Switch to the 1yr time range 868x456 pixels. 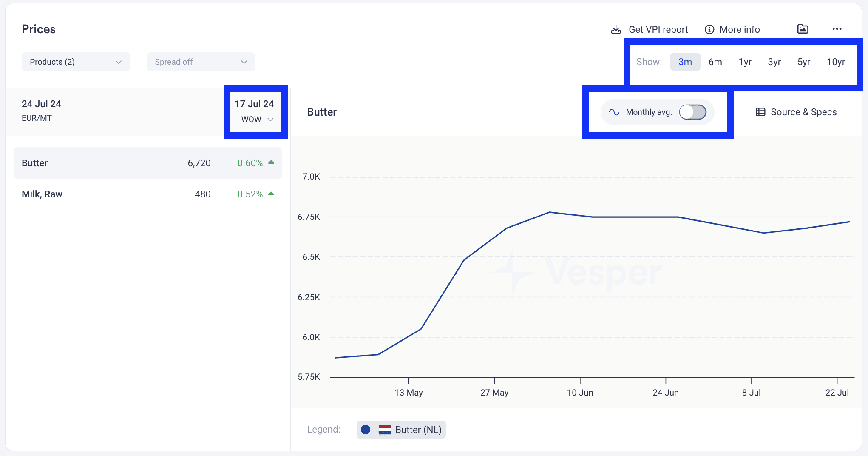(745, 62)
